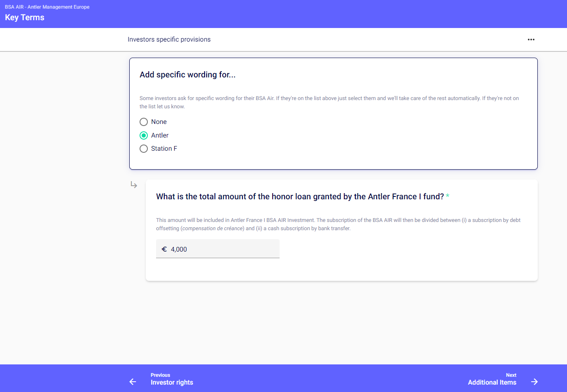This screenshot has width=567, height=392.
Task: Click the honor loan question heading
Action: pyautogui.click(x=300, y=196)
